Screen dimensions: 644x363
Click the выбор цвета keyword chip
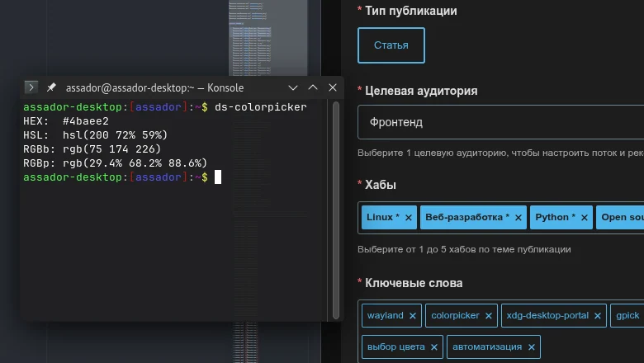point(402,347)
